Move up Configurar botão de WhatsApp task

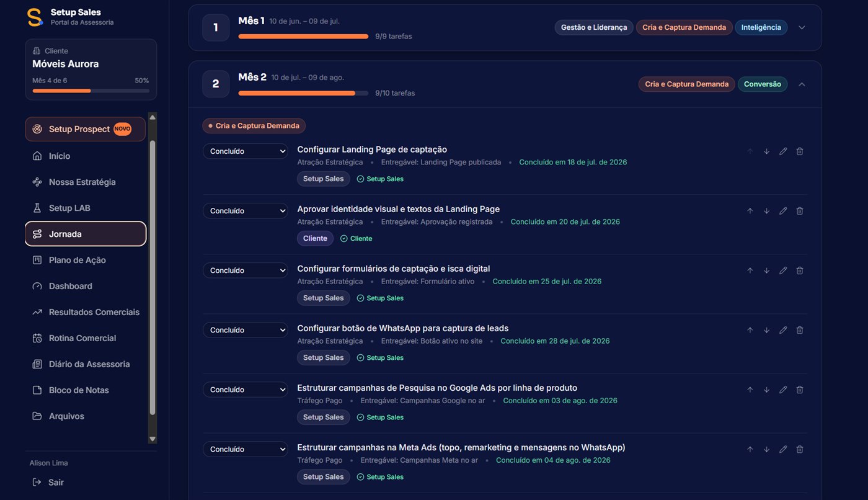pyautogui.click(x=750, y=330)
